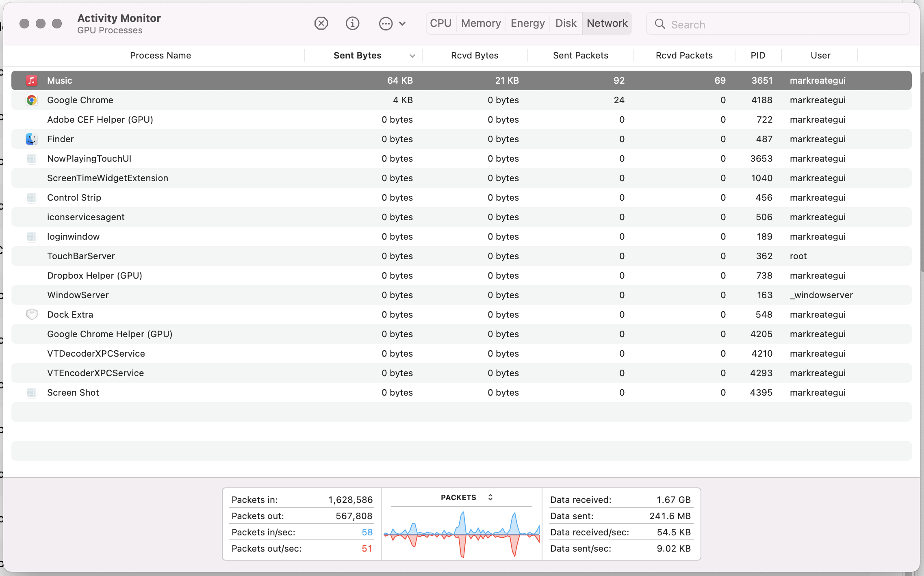924x576 pixels.
Task: Click the Stop process (X) toolbar icon
Action: [321, 24]
